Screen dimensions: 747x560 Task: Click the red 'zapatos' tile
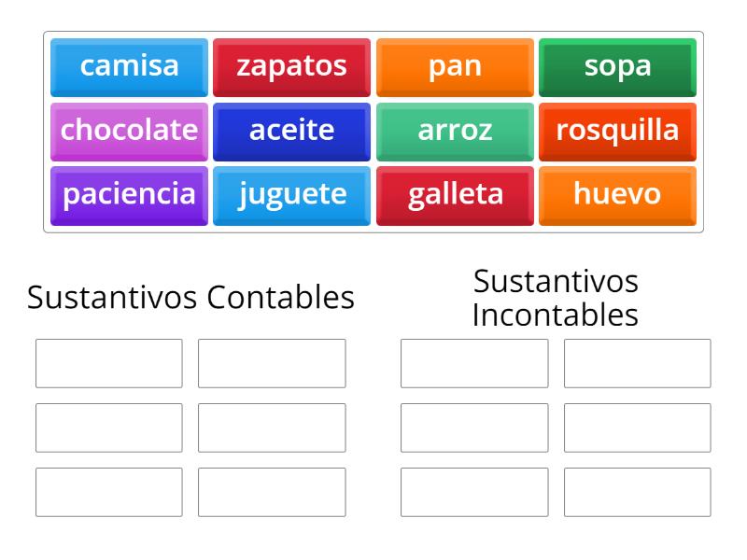(x=291, y=66)
